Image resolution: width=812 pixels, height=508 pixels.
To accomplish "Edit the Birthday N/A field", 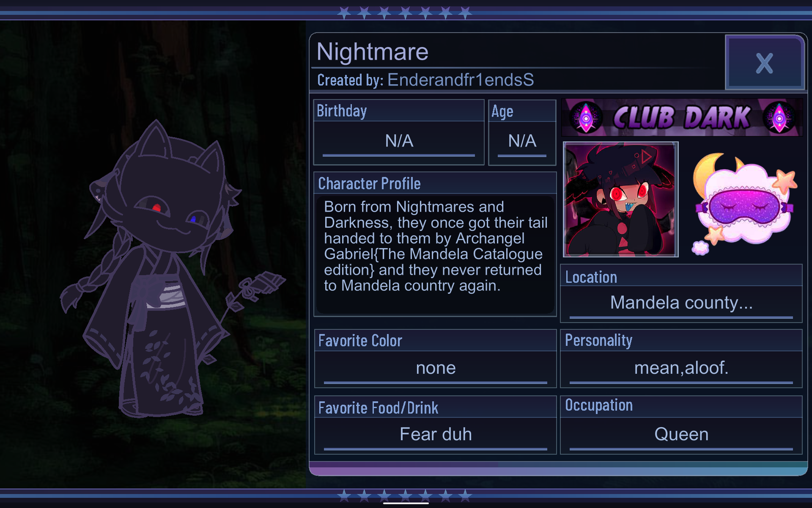I will point(399,141).
